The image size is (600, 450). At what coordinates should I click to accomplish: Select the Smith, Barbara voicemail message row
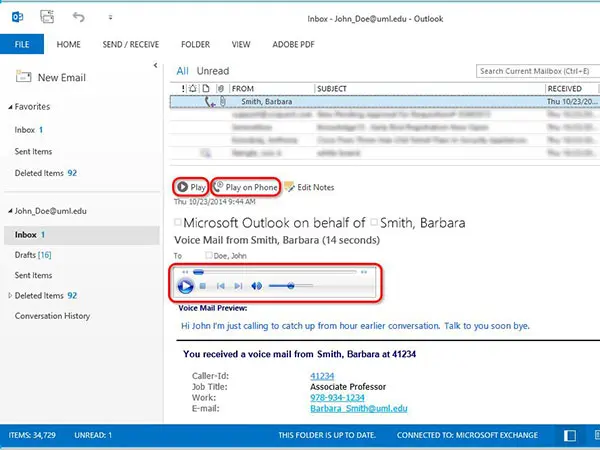[385, 101]
